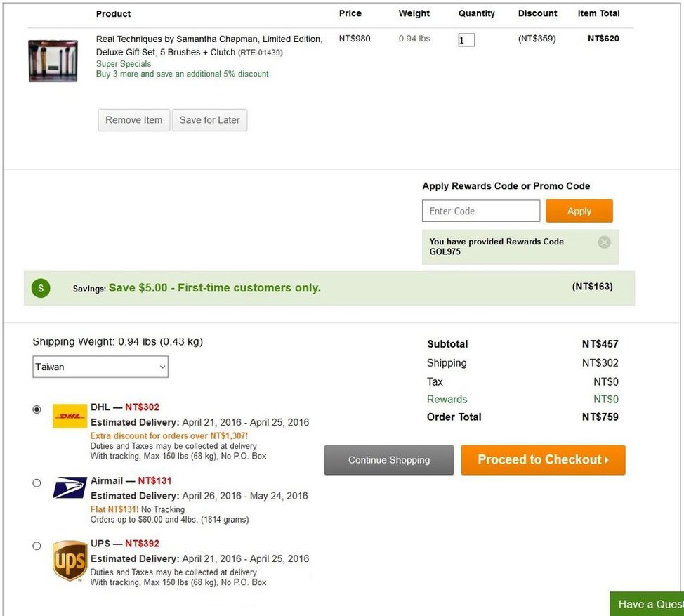The width and height of the screenshot is (684, 616).
Task: Click the Subtotal NT$457 value
Action: (x=600, y=344)
